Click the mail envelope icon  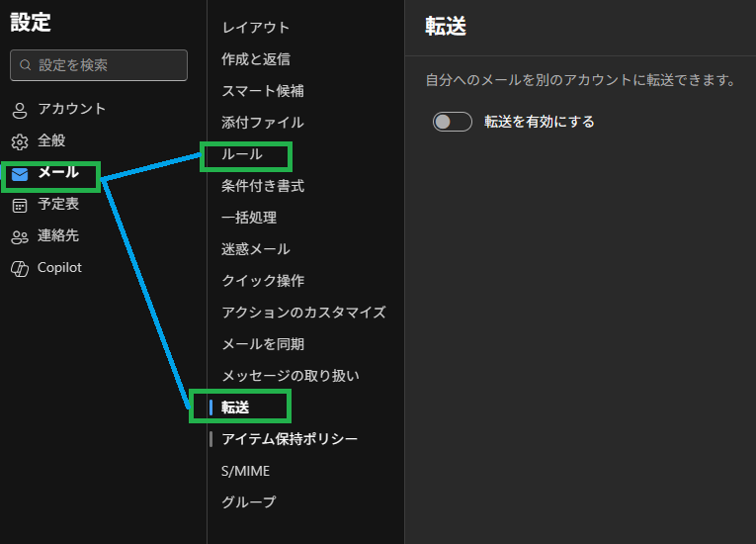20,174
